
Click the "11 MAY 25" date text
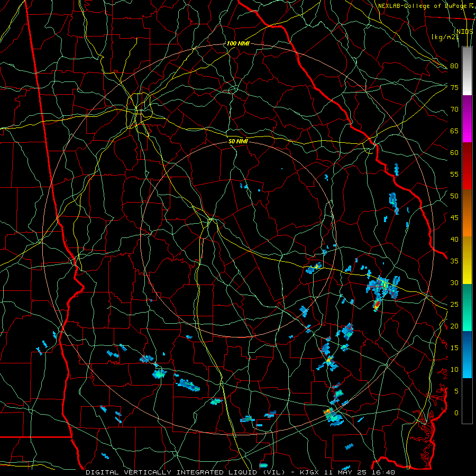pyautogui.click(x=344, y=472)
